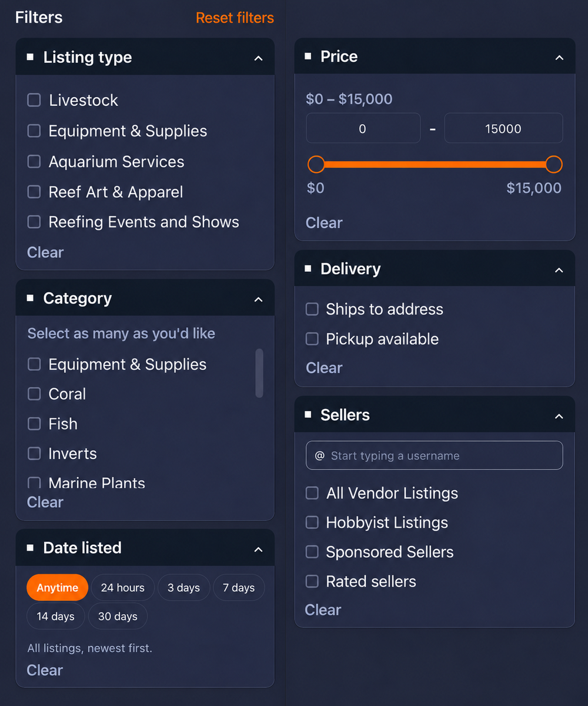
Task: Check the Ships to address option
Action: (x=312, y=309)
